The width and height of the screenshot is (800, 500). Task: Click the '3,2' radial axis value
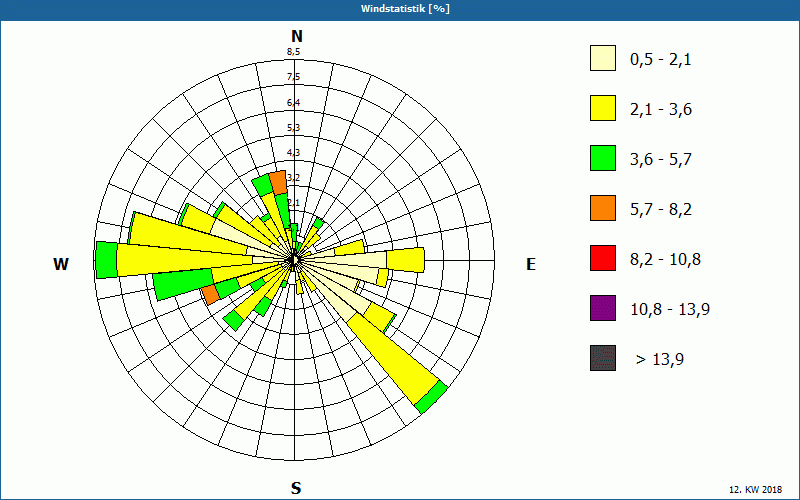(x=293, y=178)
